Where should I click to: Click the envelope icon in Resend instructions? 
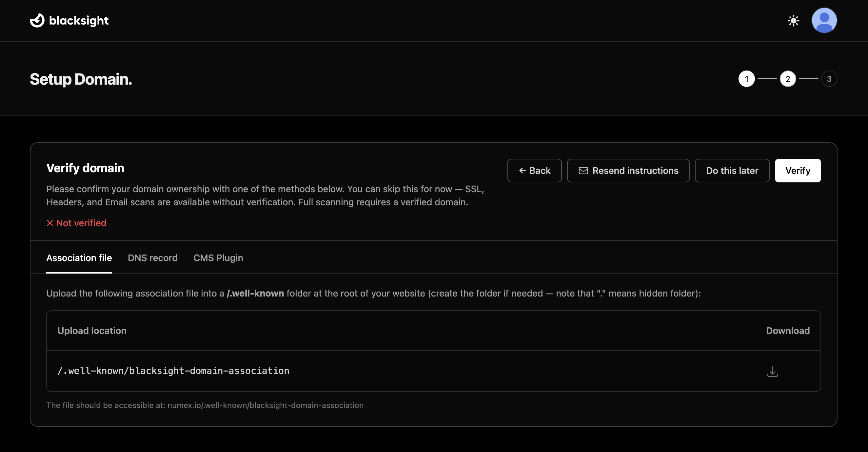click(x=583, y=171)
